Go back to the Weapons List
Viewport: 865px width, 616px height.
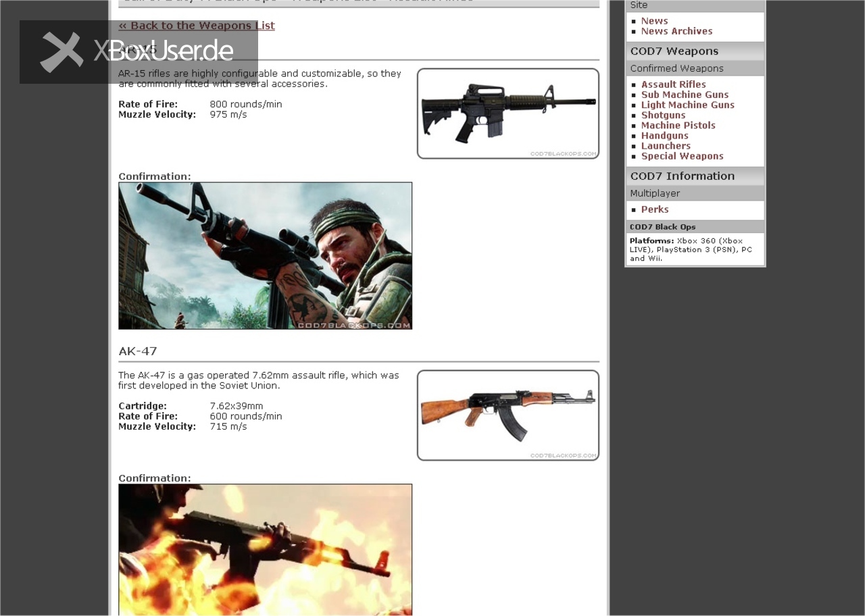197,26
